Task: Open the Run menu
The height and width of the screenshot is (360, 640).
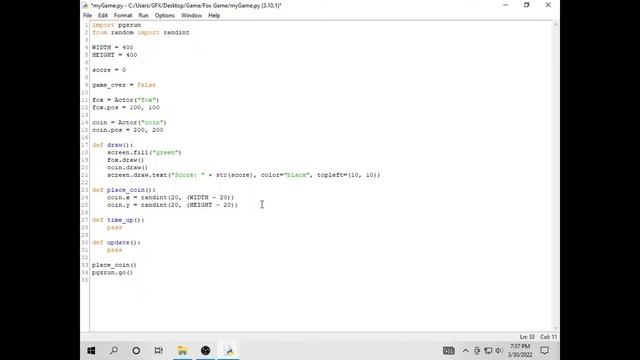Action: click(143, 16)
